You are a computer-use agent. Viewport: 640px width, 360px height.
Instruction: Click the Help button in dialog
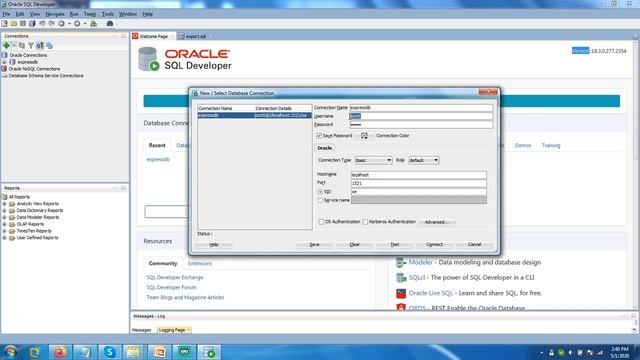214,244
